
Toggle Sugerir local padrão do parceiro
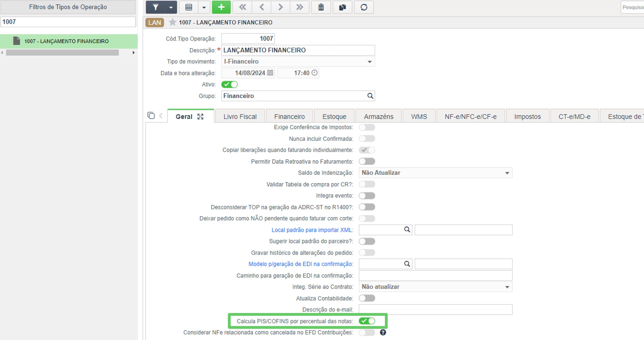pos(367,241)
